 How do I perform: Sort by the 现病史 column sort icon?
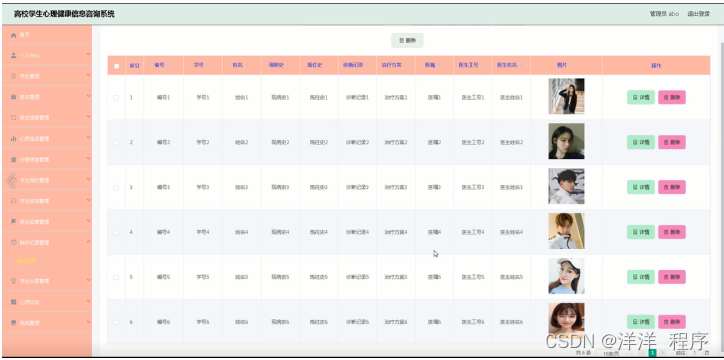coord(288,66)
